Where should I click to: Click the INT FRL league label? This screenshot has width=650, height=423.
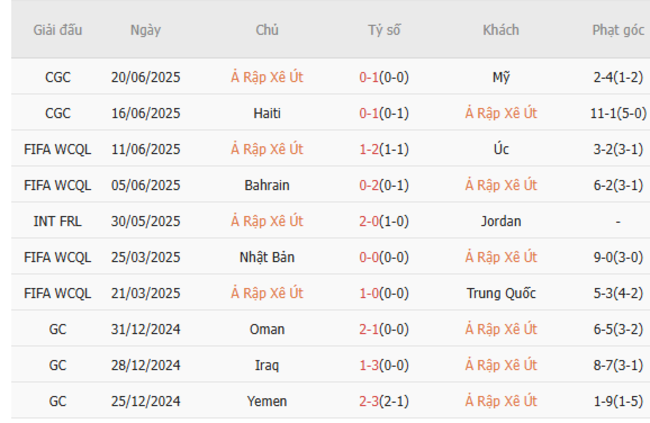coord(58,221)
